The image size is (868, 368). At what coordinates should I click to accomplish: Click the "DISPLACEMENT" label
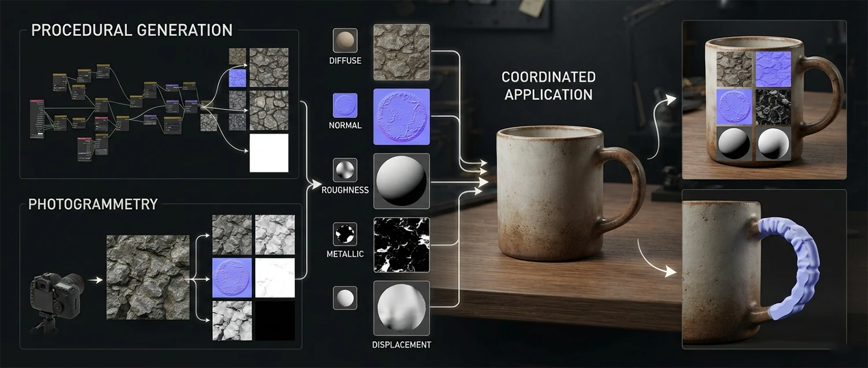(402, 345)
